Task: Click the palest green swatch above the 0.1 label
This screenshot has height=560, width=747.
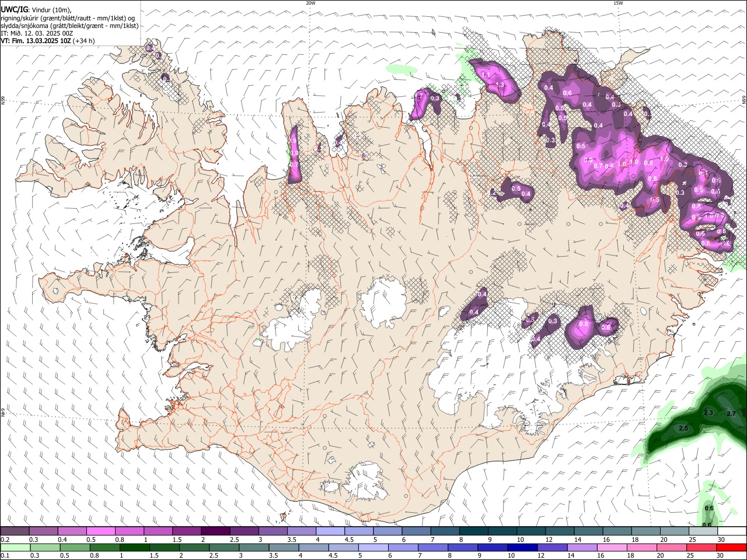Action: [x=15, y=547]
